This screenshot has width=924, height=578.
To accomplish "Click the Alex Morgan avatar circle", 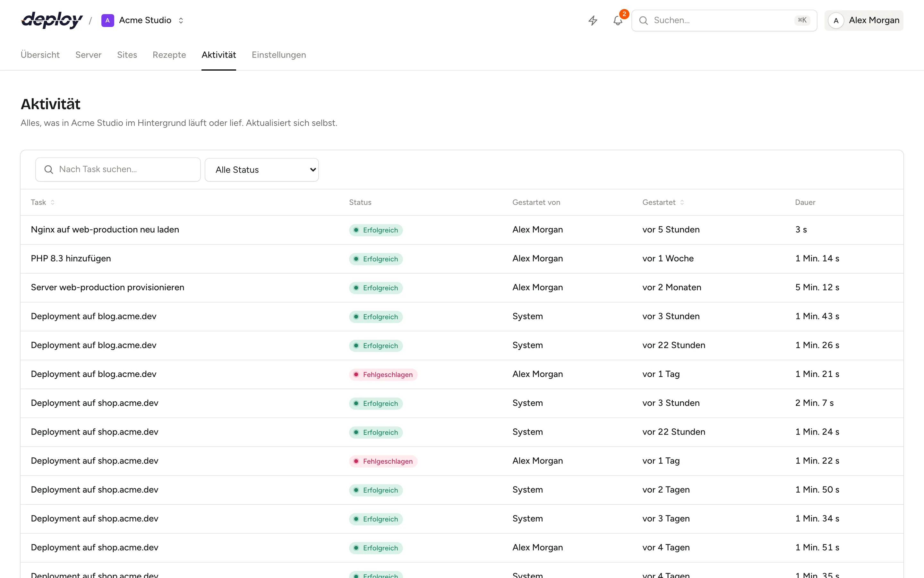I will point(836,21).
